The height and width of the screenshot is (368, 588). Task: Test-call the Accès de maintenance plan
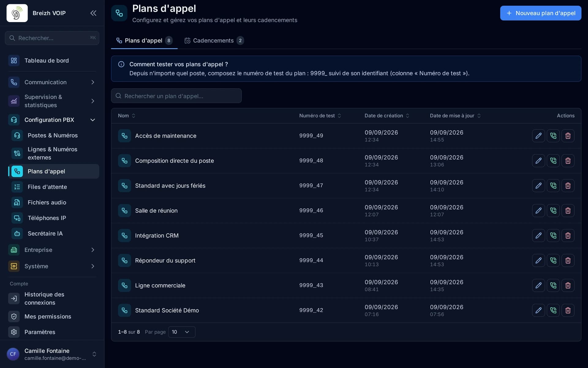[x=553, y=136]
